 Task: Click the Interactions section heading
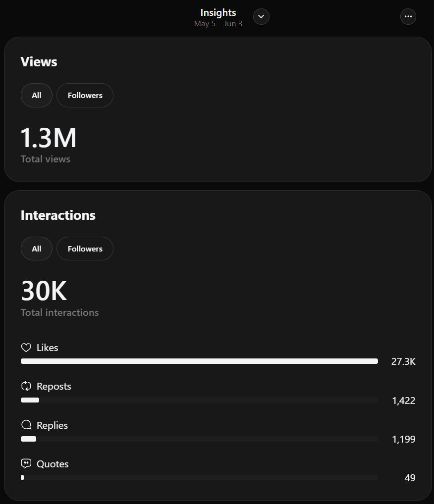point(58,215)
